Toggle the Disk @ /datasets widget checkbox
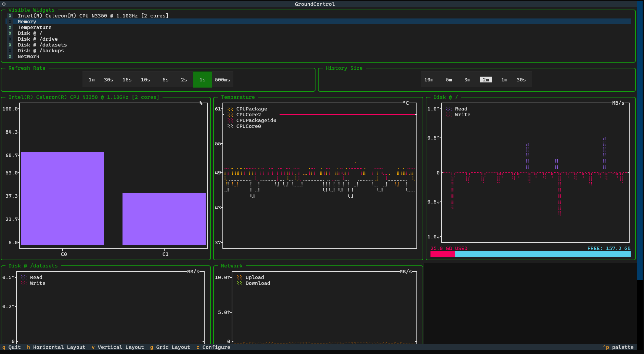 (x=10, y=45)
